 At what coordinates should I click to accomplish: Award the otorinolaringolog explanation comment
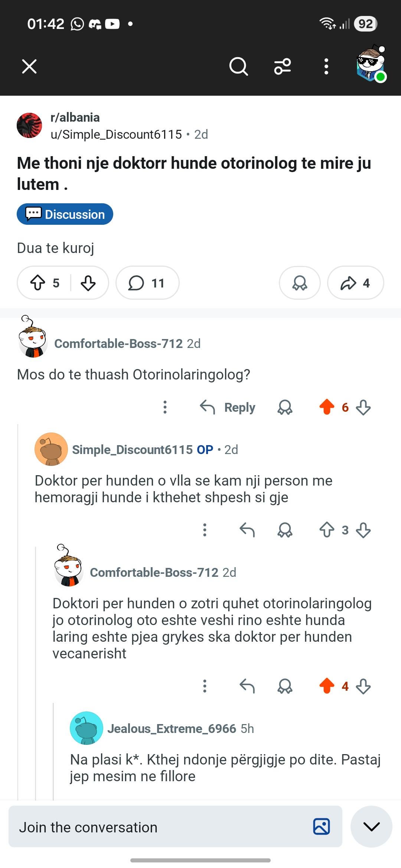click(285, 686)
